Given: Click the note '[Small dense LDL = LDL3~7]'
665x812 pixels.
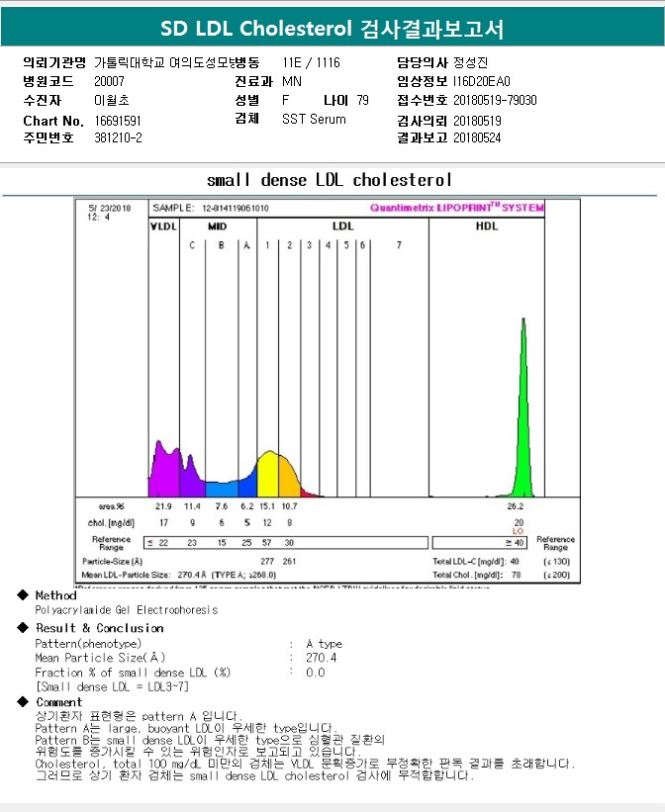Looking at the screenshot, I should [x=112, y=686].
